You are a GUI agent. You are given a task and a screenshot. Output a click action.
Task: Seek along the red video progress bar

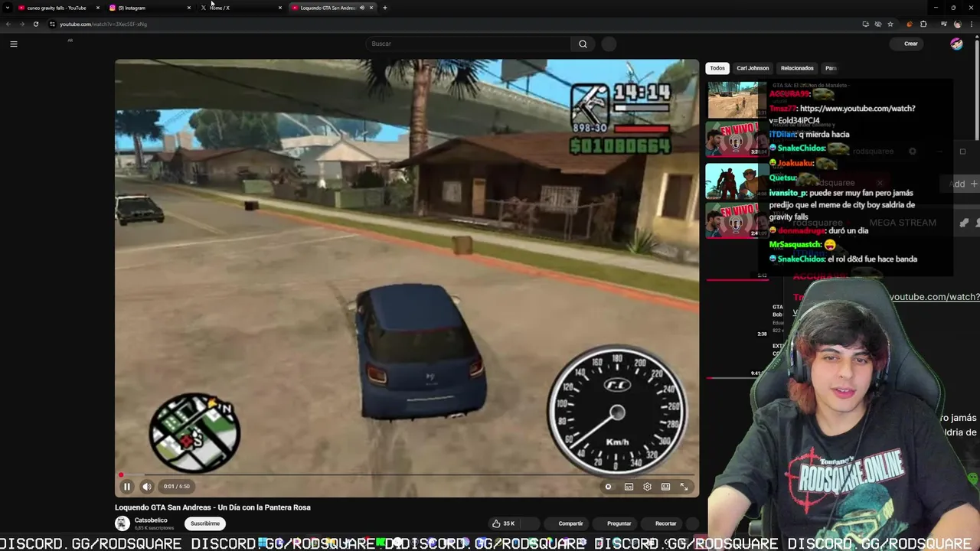407,475
